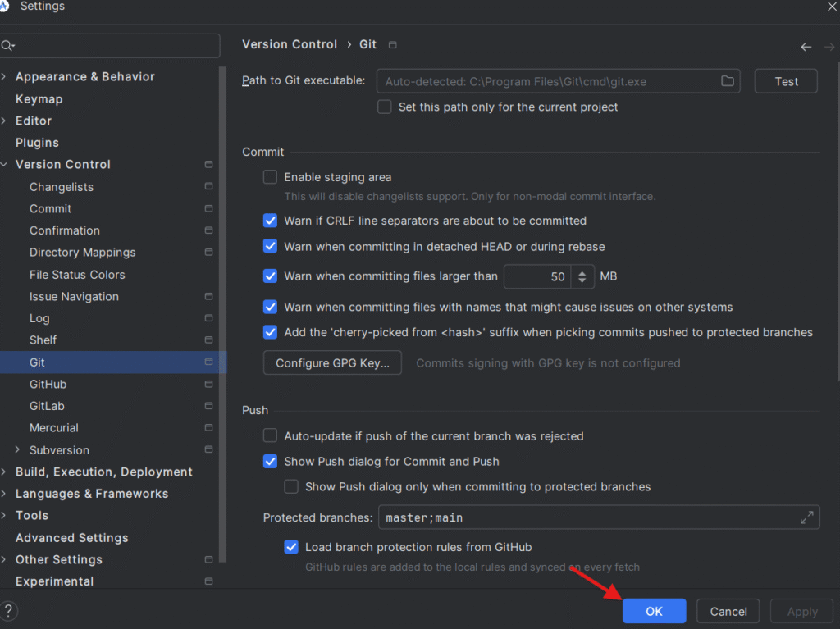The width and height of the screenshot is (840, 629).
Task: Click the file size MB value field
Action: [537, 276]
